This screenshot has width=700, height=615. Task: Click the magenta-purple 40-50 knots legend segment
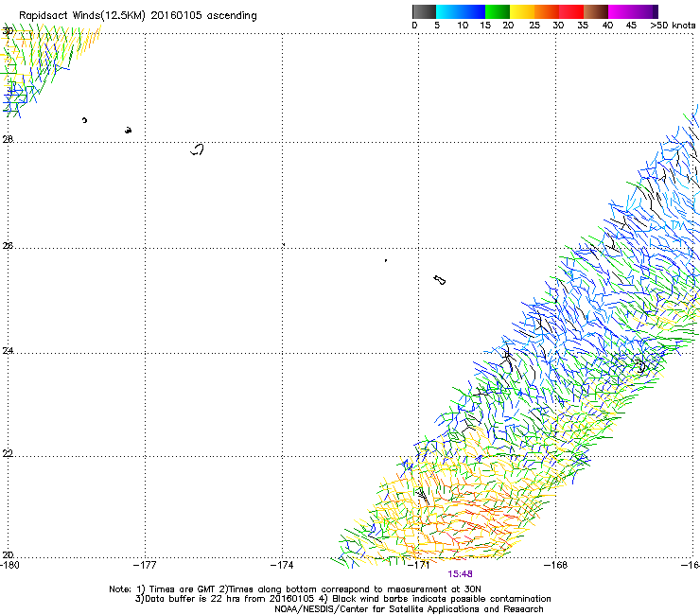pos(633,11)
